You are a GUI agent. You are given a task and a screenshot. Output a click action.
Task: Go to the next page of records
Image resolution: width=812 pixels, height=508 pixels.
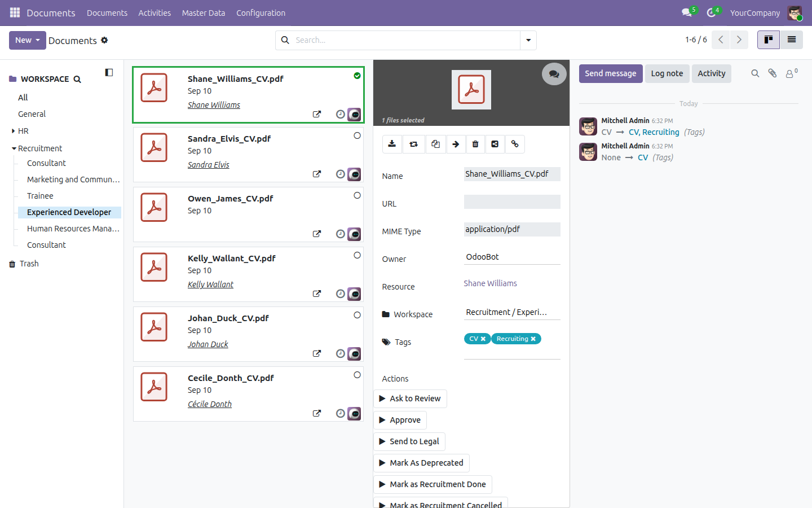click(x=739, y=40)
